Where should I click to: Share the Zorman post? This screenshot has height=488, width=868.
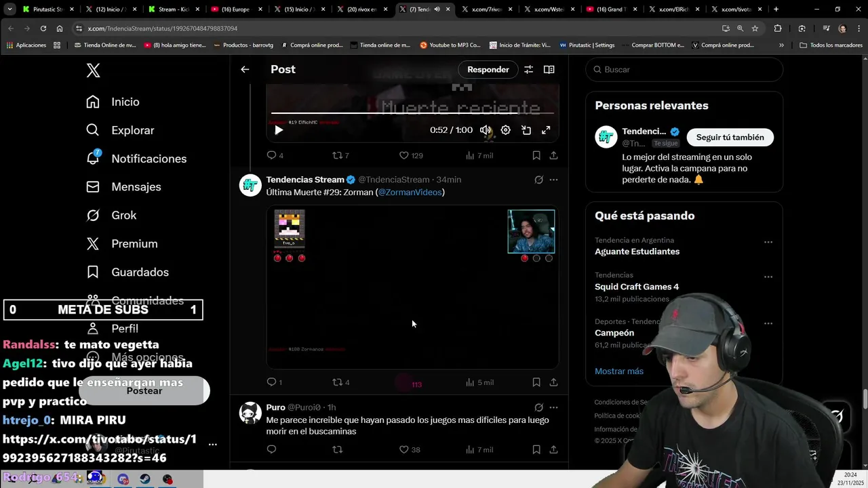point(553,382)
